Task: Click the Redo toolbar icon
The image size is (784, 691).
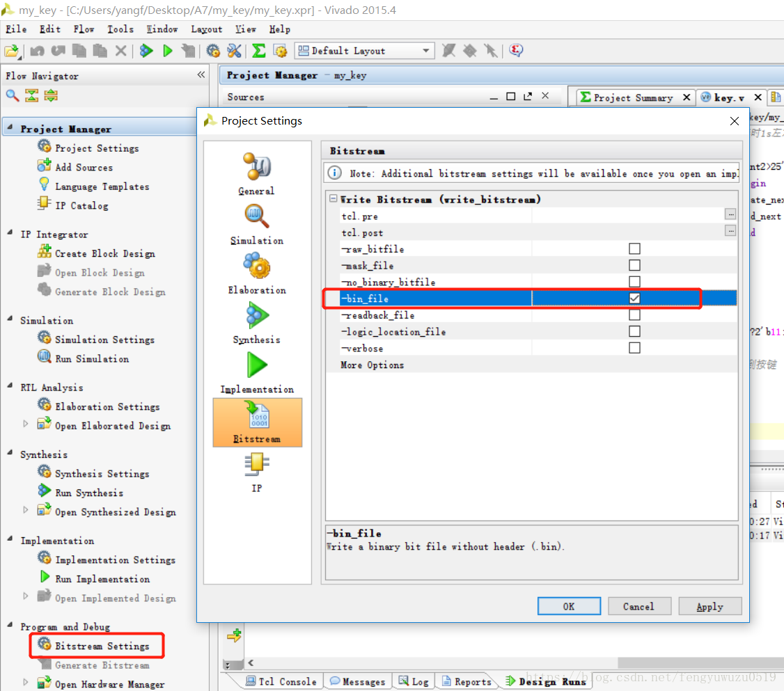Action: pyautogui.click(x=58, y=51)
